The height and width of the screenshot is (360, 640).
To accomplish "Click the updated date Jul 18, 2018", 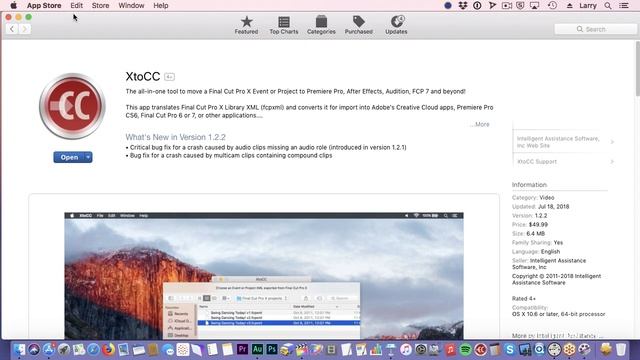I will [x=553, y=207].
